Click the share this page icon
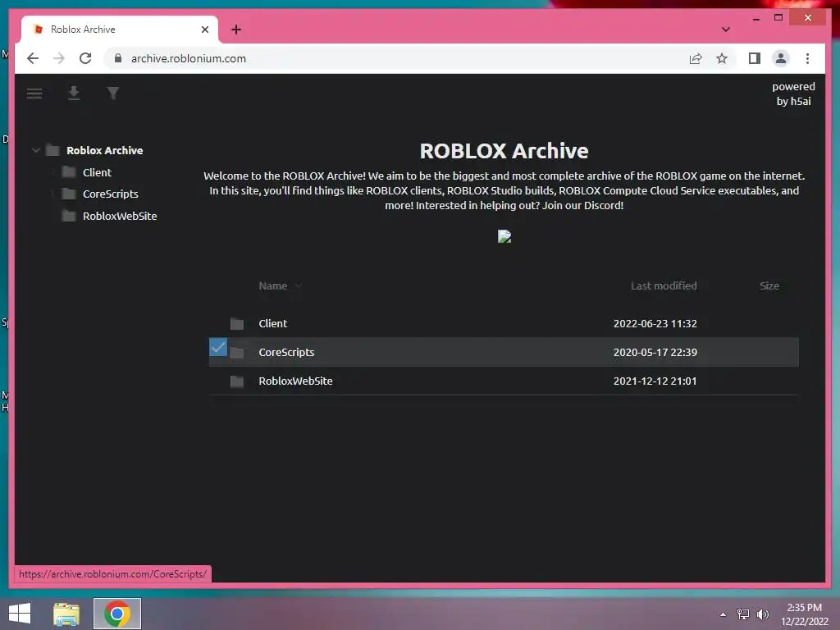This screenshot has width=840, height=630. coord(696,58)
